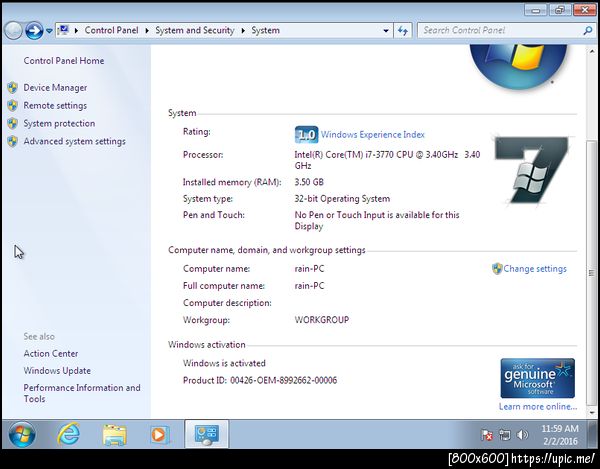Viewport: 600px width, 469px height.
Task: Click the computer icon in address bar
Action: 64,30
